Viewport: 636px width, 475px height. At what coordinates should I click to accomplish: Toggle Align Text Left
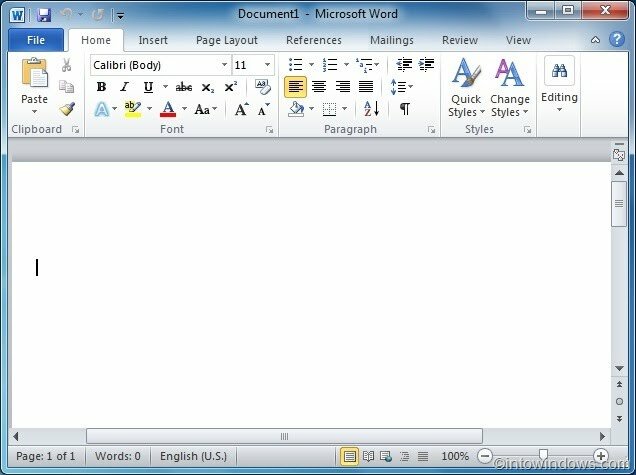coord(296,87)
